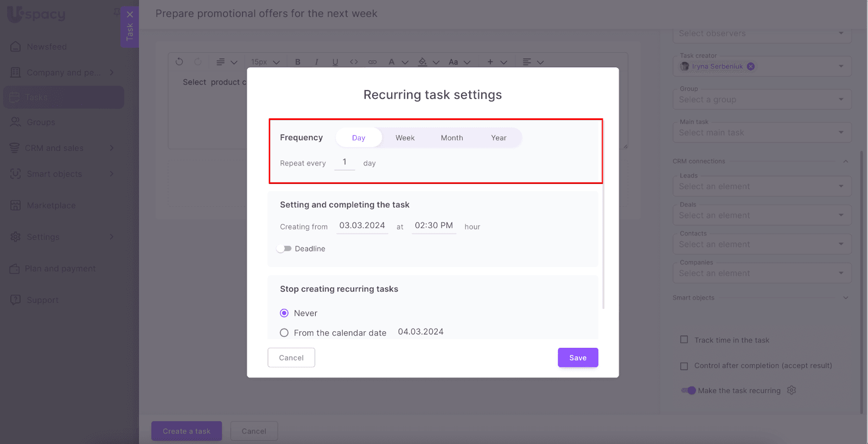Click the code snippet icon
This screenshot has width=868, height=444.
coord(354,62)
